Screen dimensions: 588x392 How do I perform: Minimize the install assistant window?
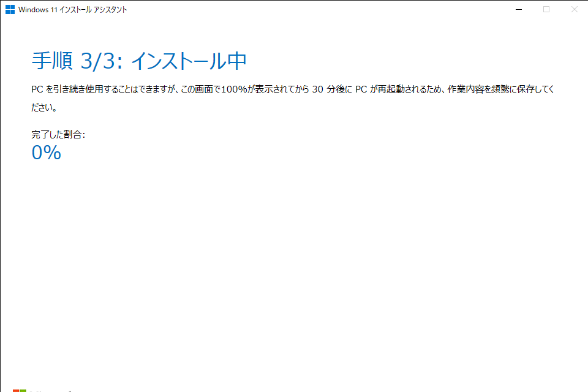[518, 9]
